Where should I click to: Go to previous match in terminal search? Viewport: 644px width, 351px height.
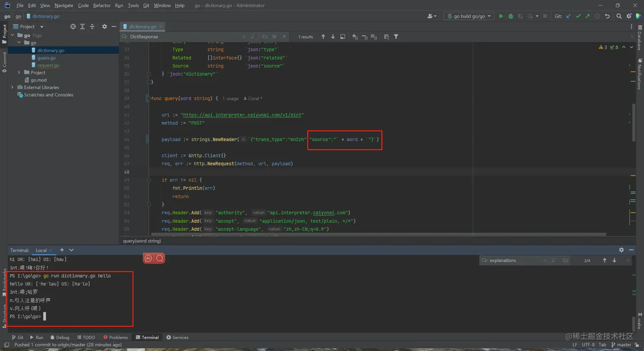coord(604,260)
